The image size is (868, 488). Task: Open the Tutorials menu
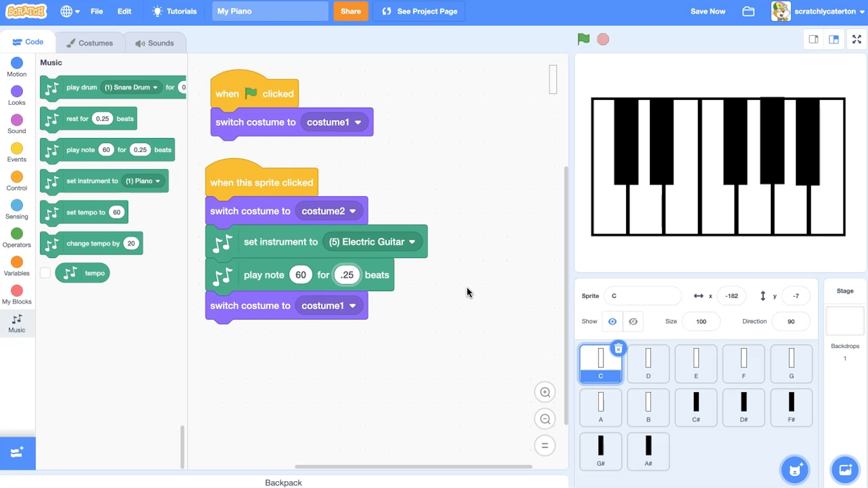coord(175,11)
